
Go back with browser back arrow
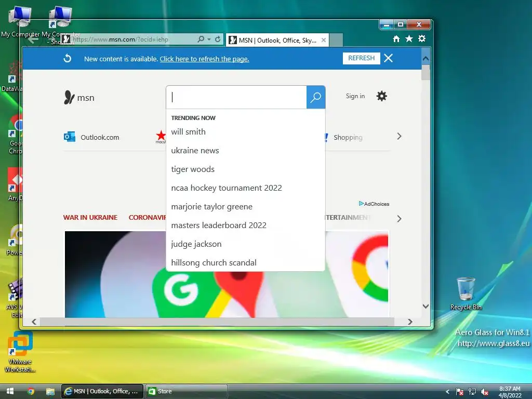click(x=33, y=39)
